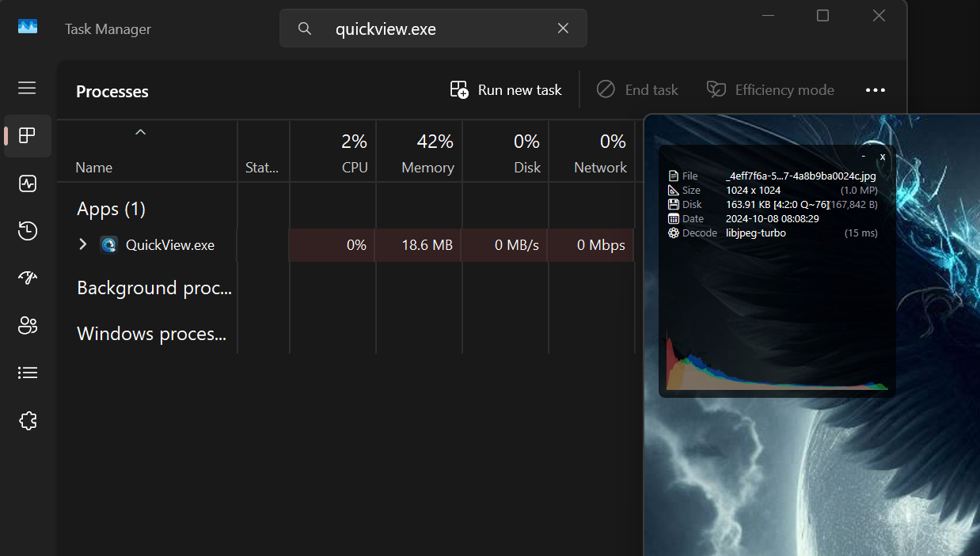Click the End task button
This screenshot has height=556, width=980.
coord(637,89)
